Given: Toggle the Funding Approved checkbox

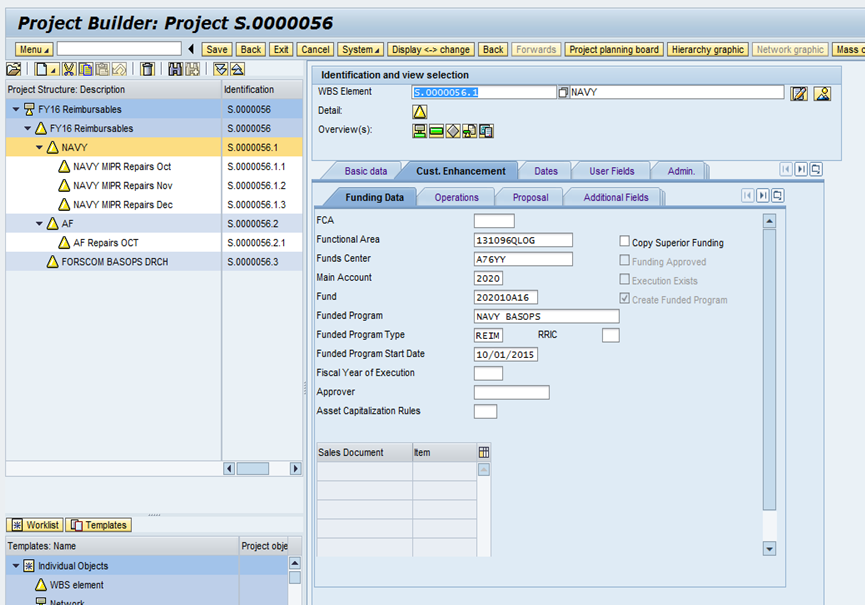Looking at the screenshot, I should click(624, 261).
